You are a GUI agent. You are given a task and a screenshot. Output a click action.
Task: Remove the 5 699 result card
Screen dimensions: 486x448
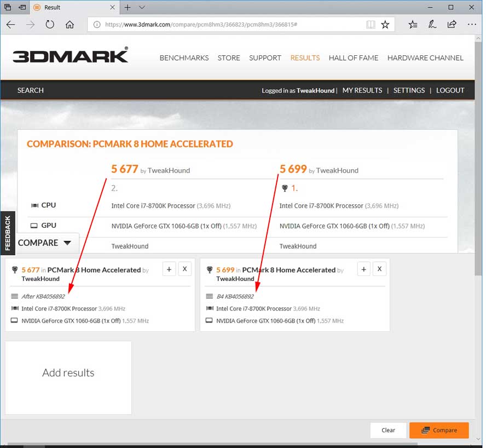(379, 269)
